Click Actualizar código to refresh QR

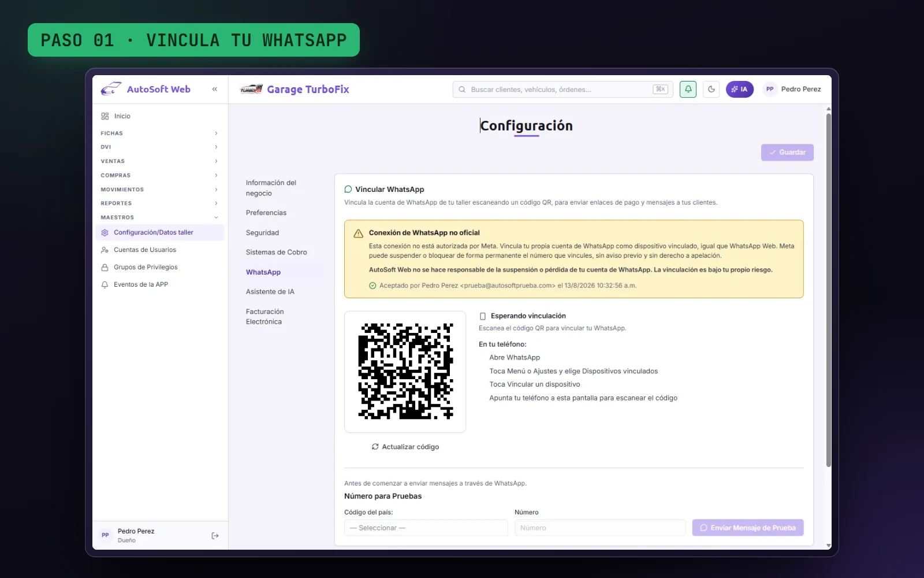point(405,447)
